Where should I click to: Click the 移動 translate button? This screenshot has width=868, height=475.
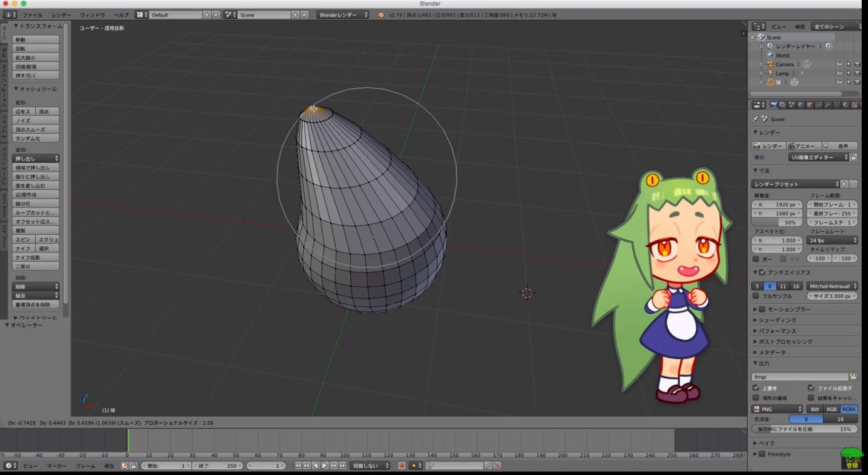(36, 40)
